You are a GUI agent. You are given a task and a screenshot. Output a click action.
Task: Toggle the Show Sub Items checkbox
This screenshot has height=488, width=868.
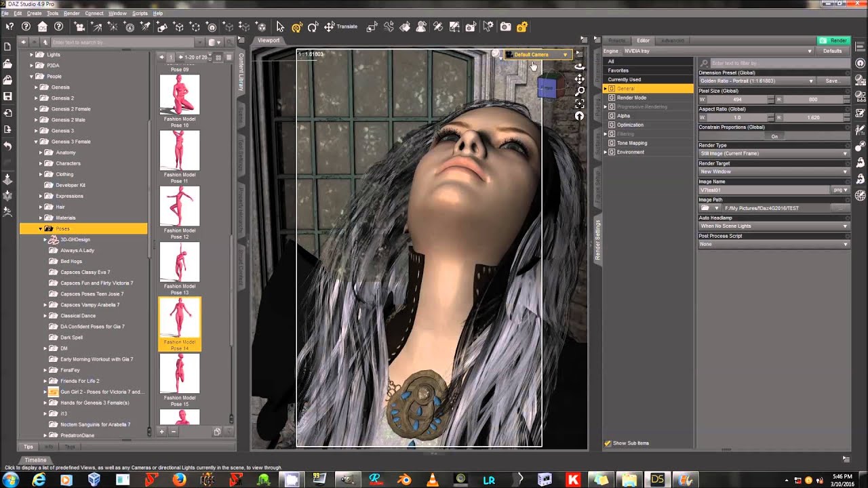(x=608, y=443)
